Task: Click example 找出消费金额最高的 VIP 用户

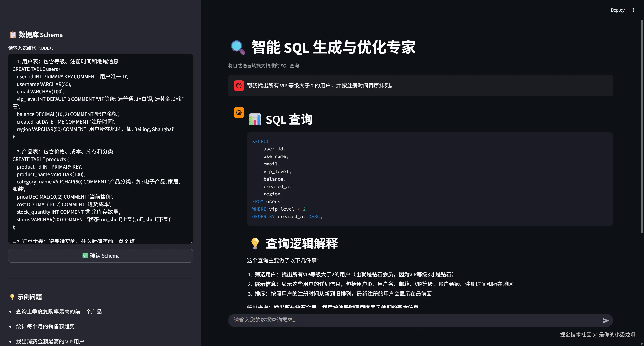Action: coord(50,341)
